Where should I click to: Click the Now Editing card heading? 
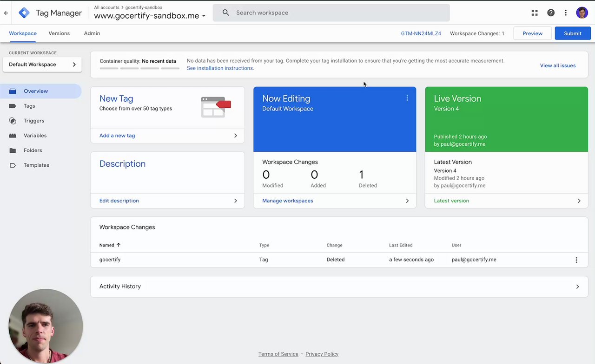(286, 98)
